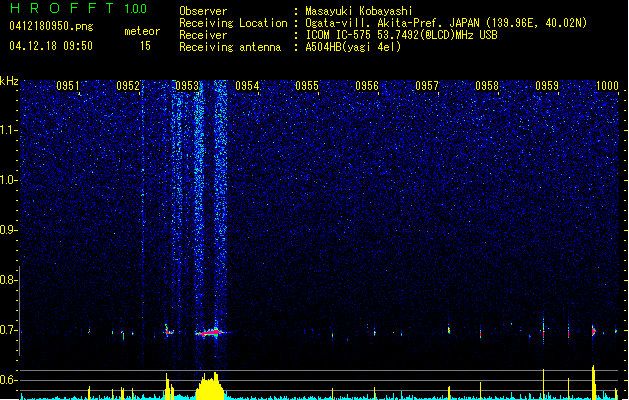This screenshot has height=400, width=629.
Task: Click the 0959 time marker
Action: 547,86
